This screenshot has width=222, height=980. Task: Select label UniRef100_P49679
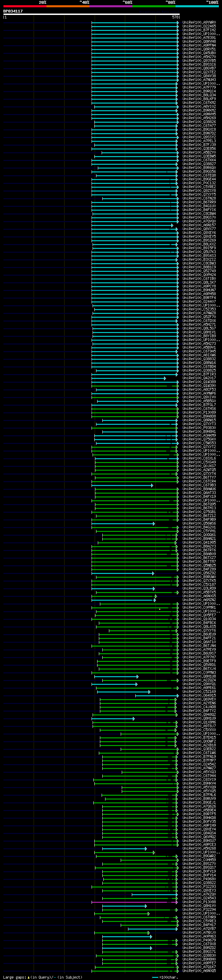(199, 940)
